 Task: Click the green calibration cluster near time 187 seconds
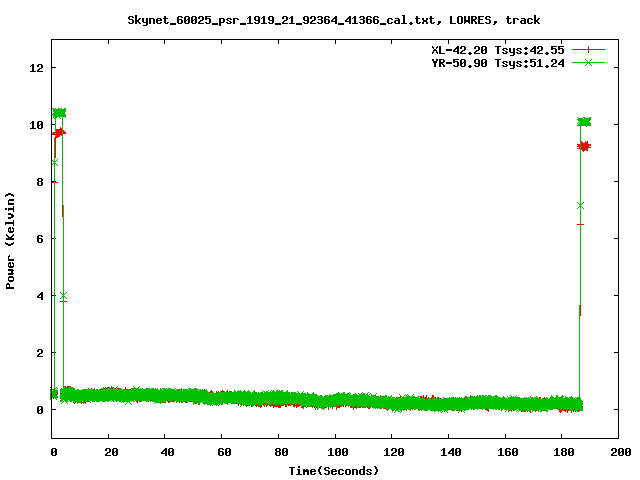coord(584,122)
